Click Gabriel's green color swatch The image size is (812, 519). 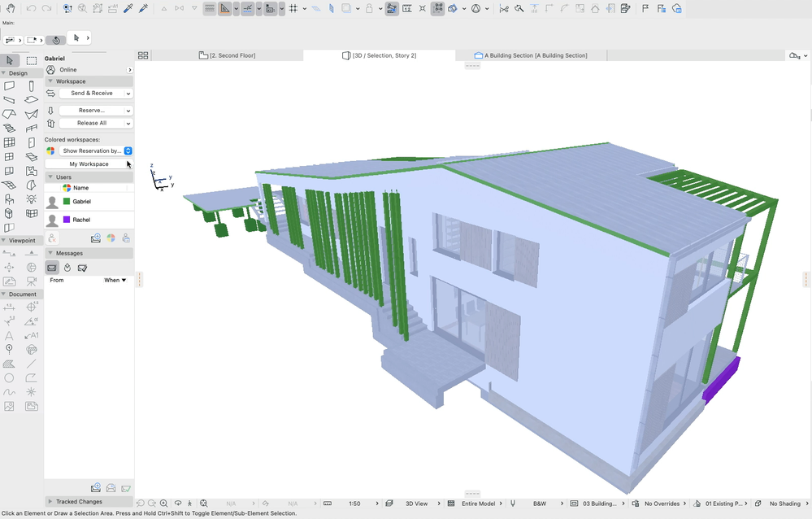67,201
